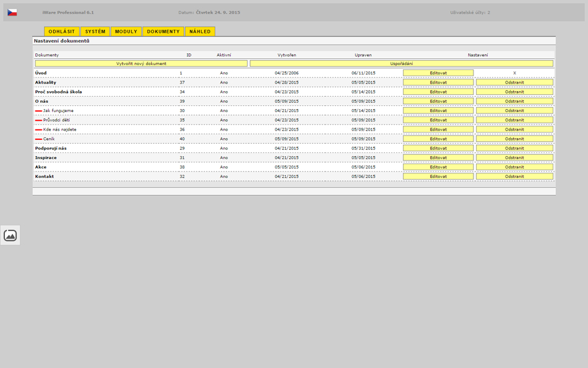Edit the Úvod document
Image resolution: width=588 pixels, height=368 pixels.
click(438, 73)
